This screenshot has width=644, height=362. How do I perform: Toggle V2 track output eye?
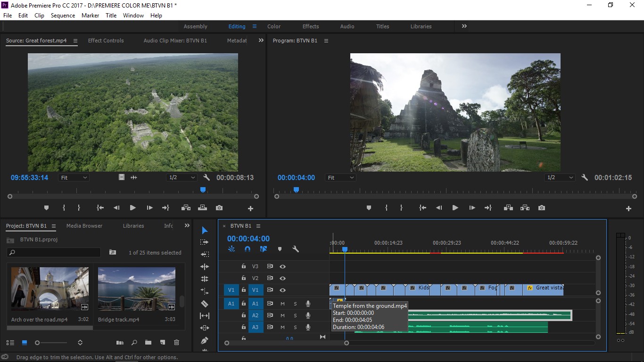(282, 278)
